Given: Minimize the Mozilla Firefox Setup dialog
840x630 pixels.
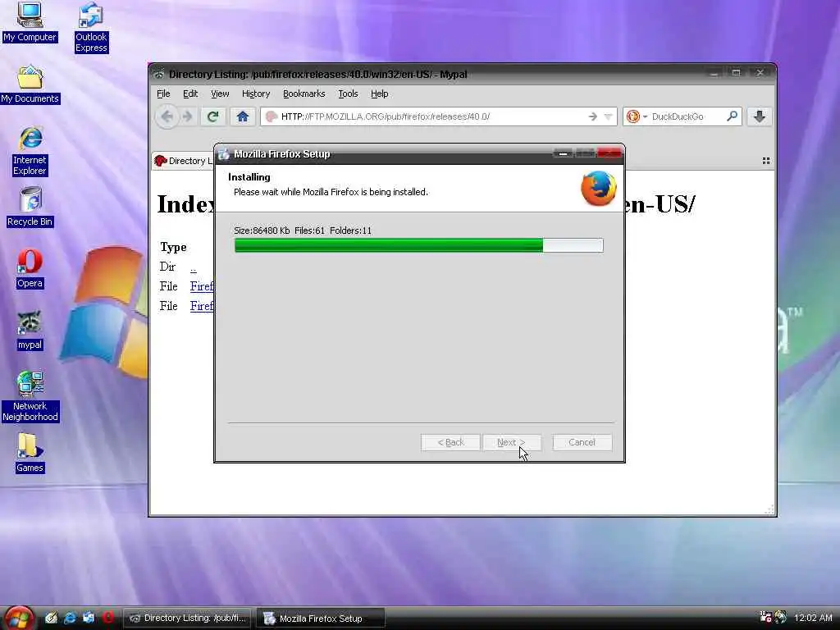Looking at the screenshot, I should click(x=563, y=153).
